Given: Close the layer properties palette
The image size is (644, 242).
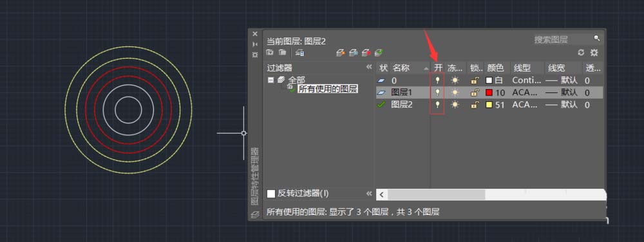Looking at the screenshot, I should point(254,34).
